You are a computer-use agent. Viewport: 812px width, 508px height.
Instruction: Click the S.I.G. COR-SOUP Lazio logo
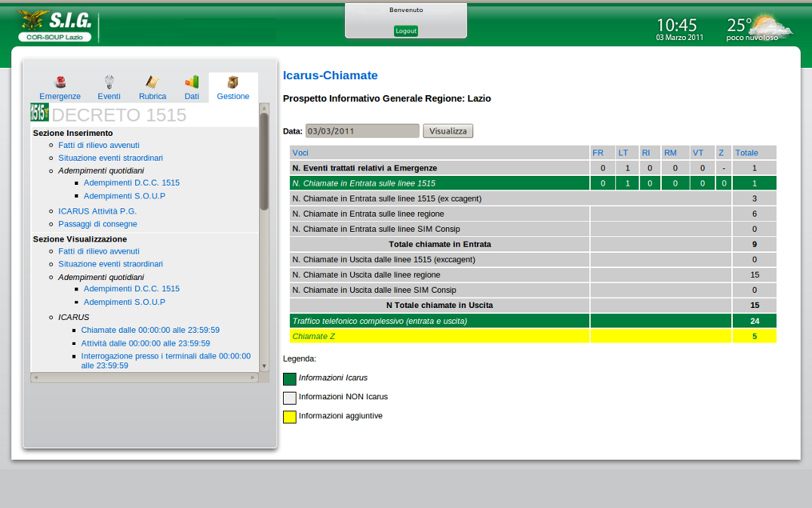(54, 26)
